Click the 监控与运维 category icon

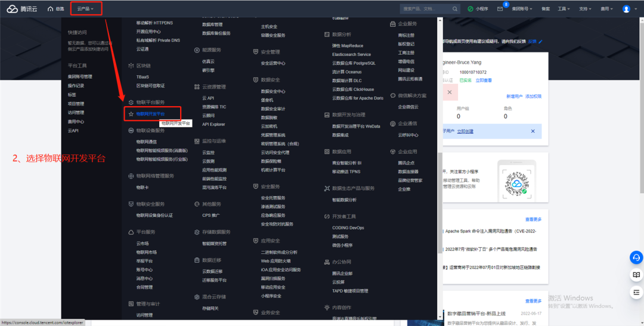coord(197,141)
